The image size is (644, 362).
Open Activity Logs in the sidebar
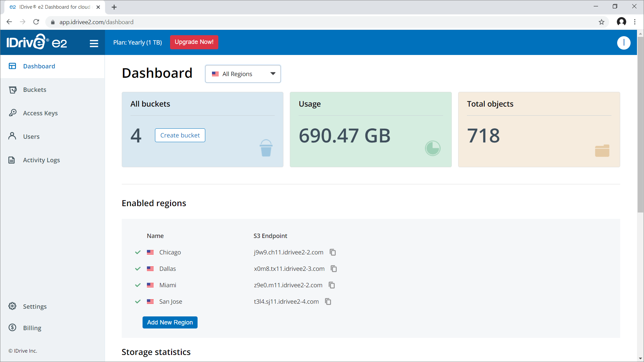pos(41,160)
